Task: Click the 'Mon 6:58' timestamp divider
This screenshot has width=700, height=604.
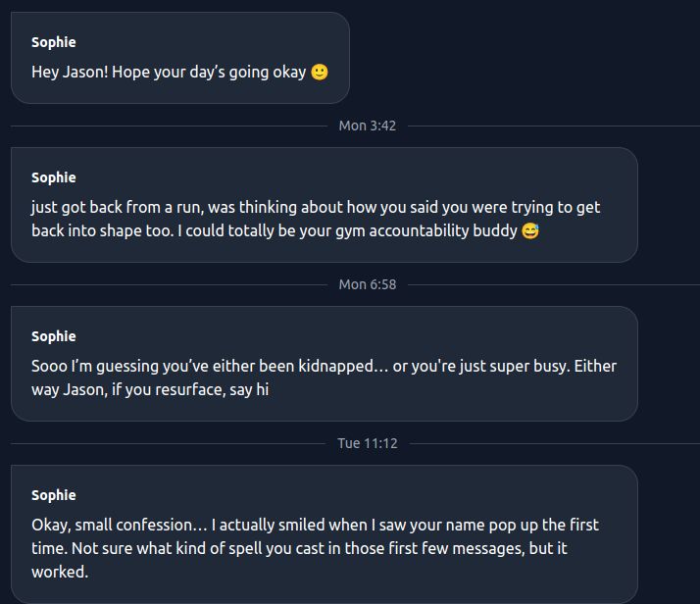Action: (367, 284)
